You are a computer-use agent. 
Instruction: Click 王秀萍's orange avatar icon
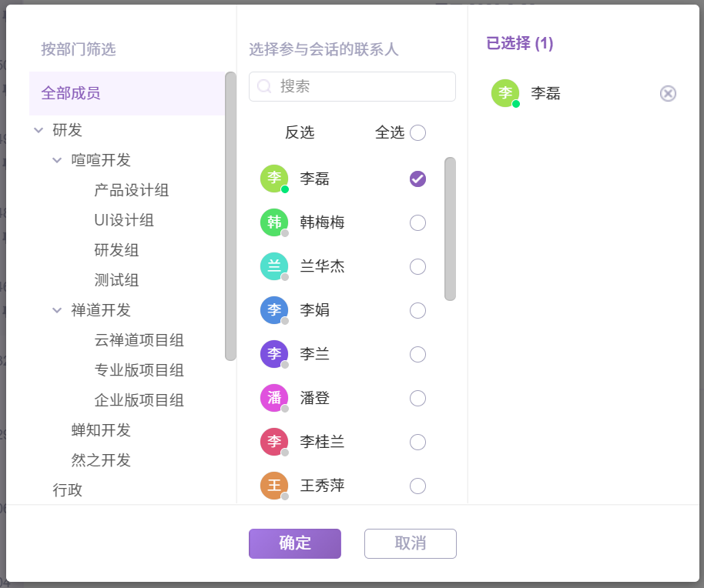click(274, 486)
